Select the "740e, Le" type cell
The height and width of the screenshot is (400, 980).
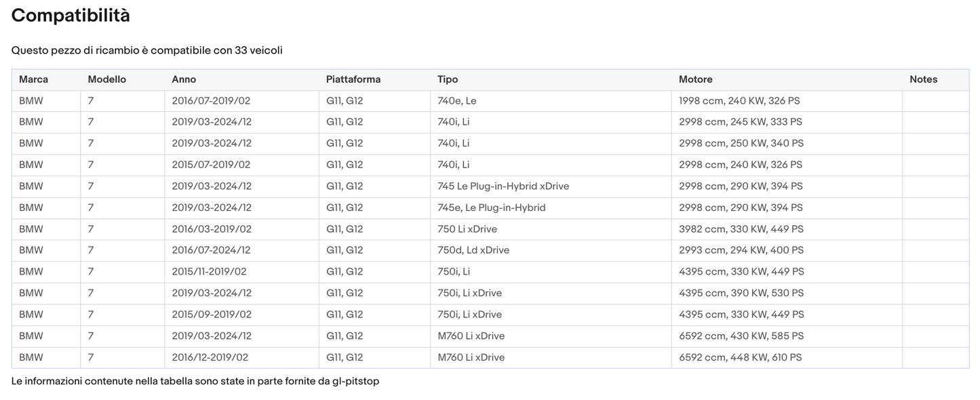coord(457,101)
